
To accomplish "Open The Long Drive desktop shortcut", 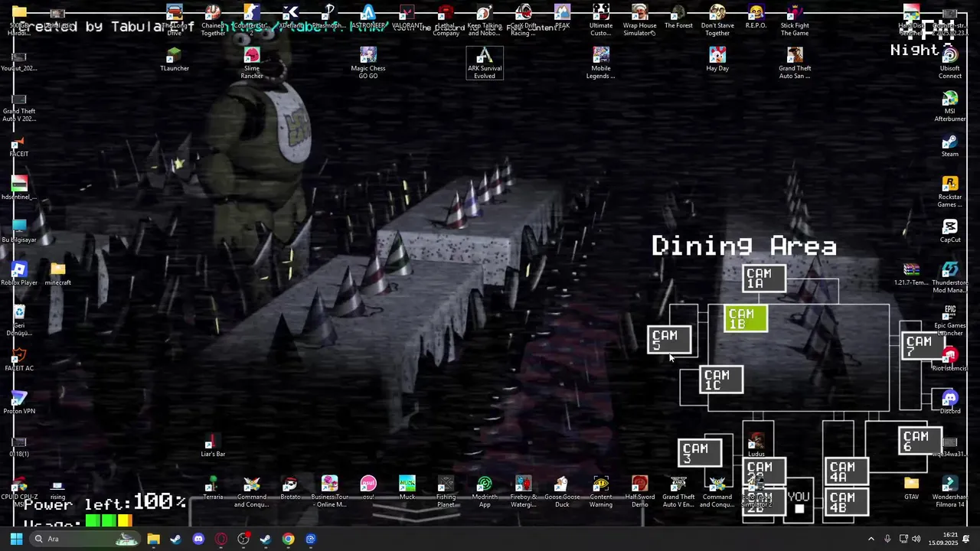I will pos(175,20).
